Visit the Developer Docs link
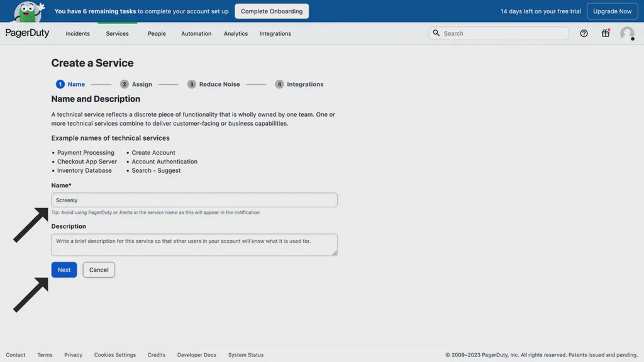 [196, 354]
